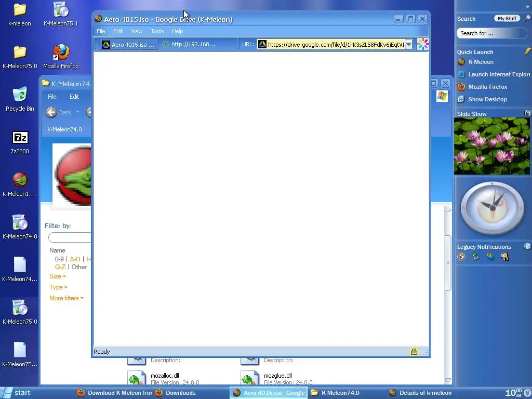Image resolution: width=532 pixels, height=399 pixels.
Task: Click the Quick Launch lightning bolt icon
Action: 527,51
